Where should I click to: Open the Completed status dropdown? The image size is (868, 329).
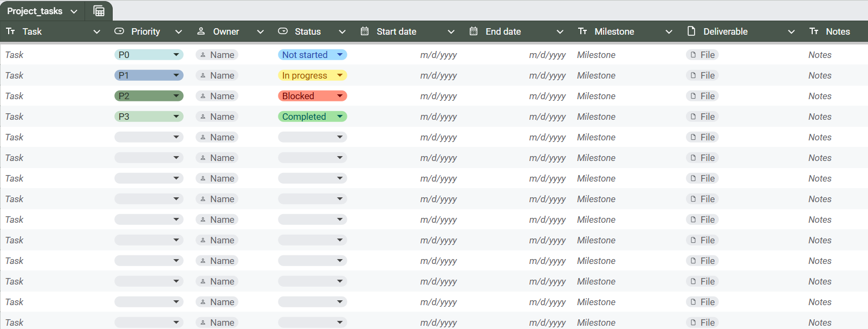tap(313, 117)
